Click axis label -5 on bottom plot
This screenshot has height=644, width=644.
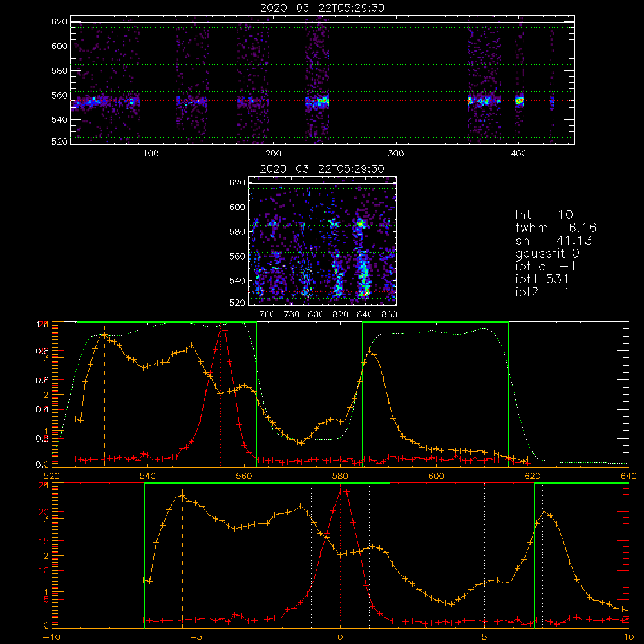[196, 638]
